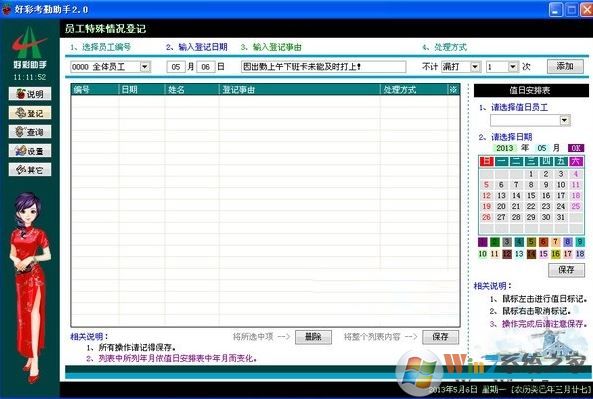
Task: Click the 添加 add button
Action: [x=565, y=66]
